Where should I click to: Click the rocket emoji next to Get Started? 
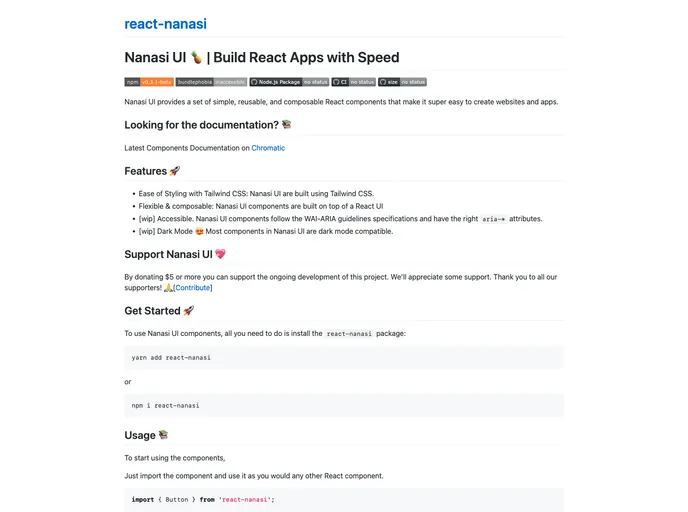click(189, 311)
